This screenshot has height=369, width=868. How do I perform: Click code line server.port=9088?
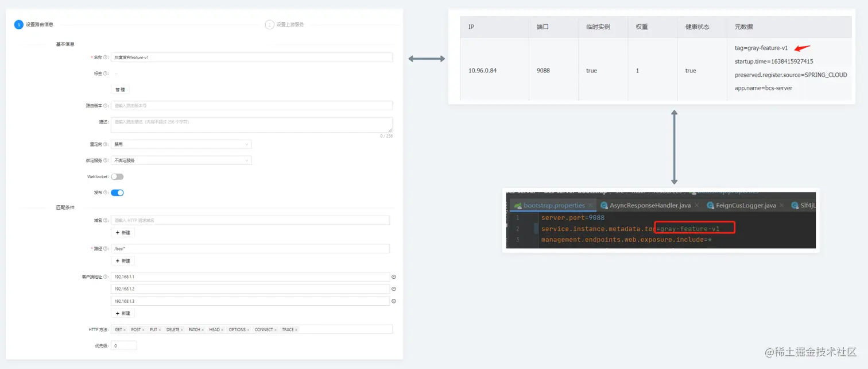[x=572, y=218]
